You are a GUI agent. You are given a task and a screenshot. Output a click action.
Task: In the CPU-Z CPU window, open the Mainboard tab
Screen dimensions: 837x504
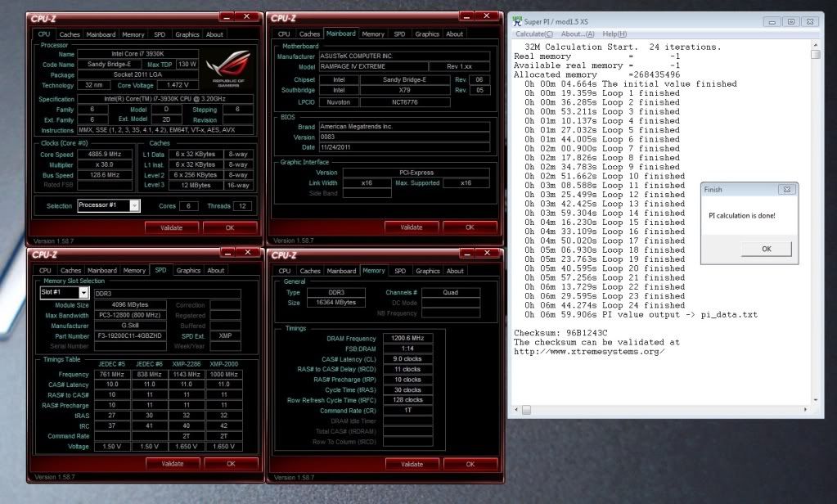[101, 34]
